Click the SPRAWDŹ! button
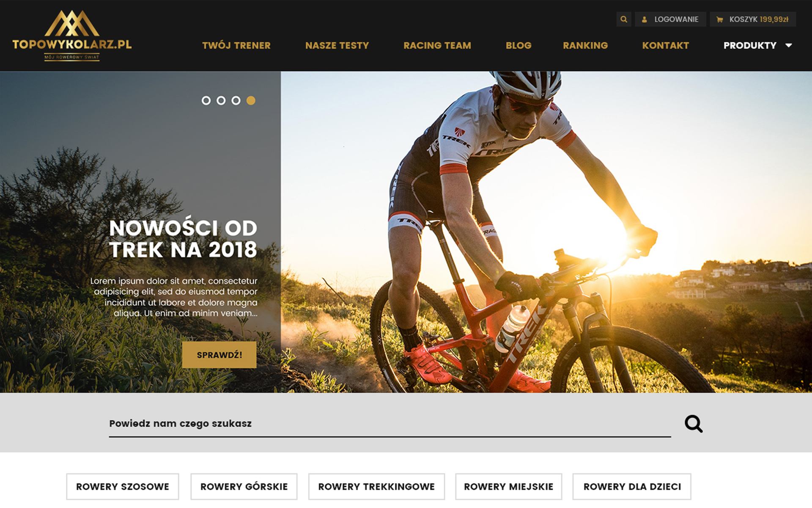The image size is (812, 508). (x=219, y=355)
